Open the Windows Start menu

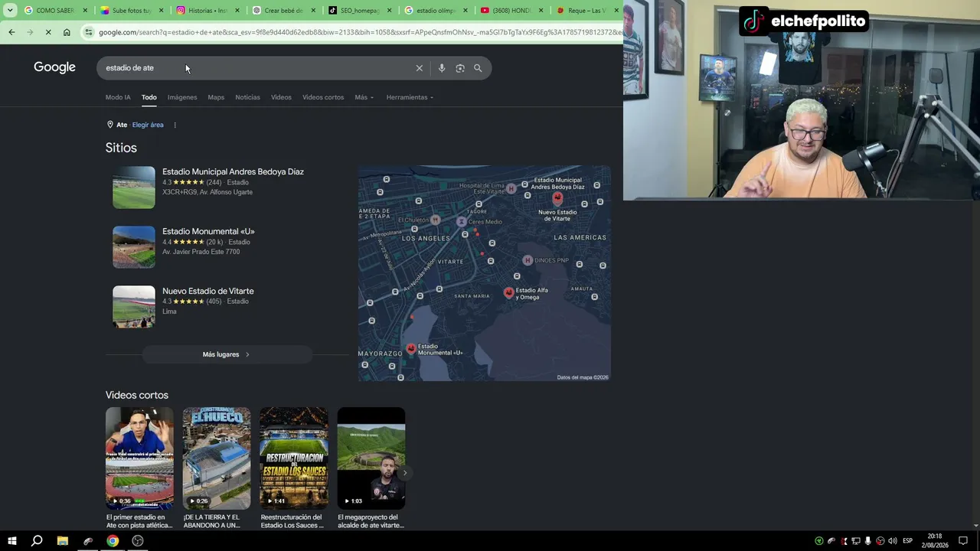pos(12,541)
